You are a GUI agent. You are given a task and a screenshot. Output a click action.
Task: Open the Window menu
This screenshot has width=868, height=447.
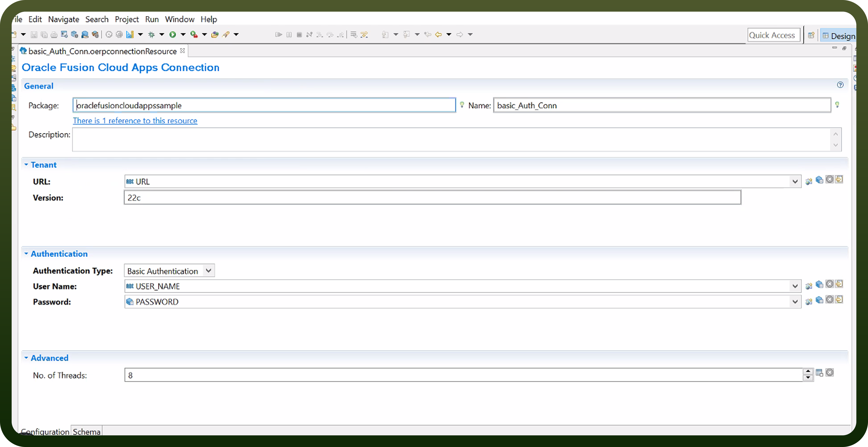180,19
